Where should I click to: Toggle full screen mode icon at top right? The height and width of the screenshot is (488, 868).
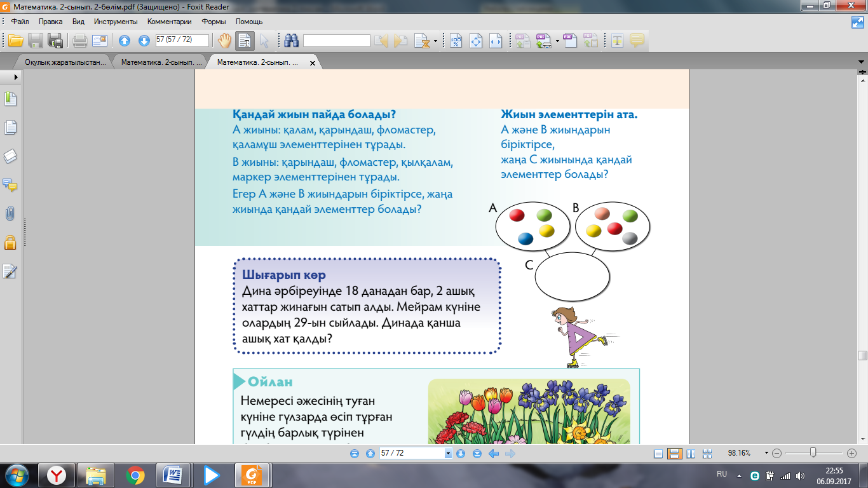coord(858,22)
